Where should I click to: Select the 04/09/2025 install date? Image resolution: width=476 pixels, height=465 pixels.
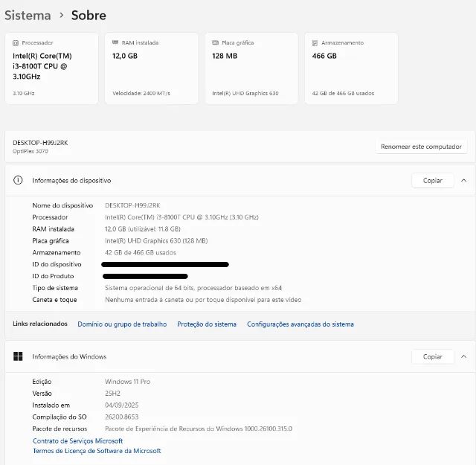click(121, 405)
